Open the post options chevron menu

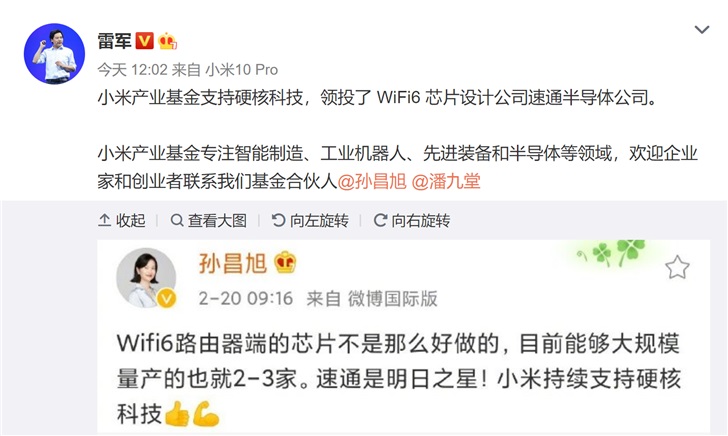[x=702, y=30]
